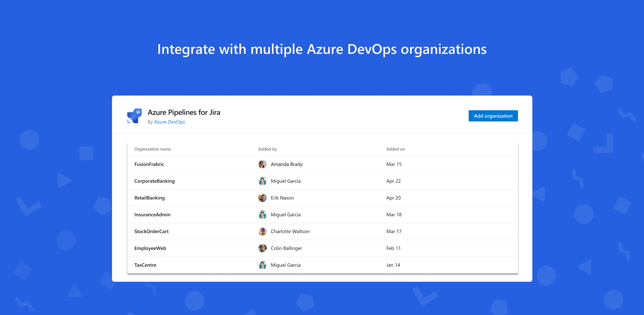The image size is (644, 315).
Task: Click the Apr 20 date
Action: coord(393,198)
